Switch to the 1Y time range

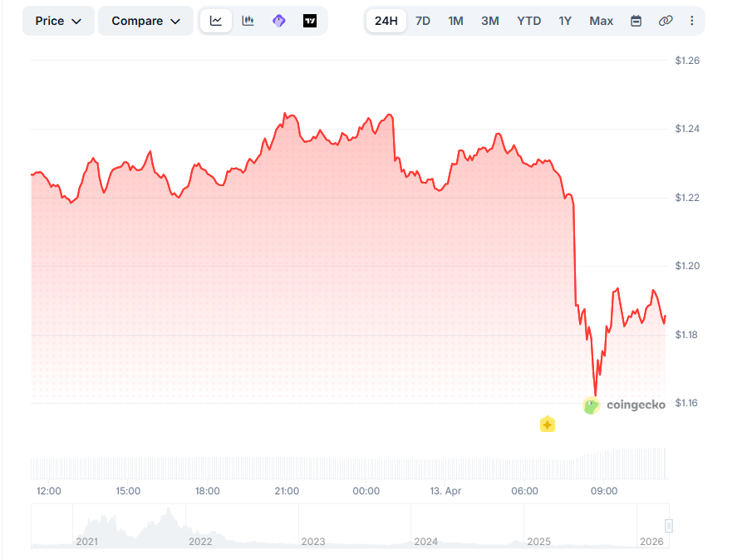click(x=565, y=21)
